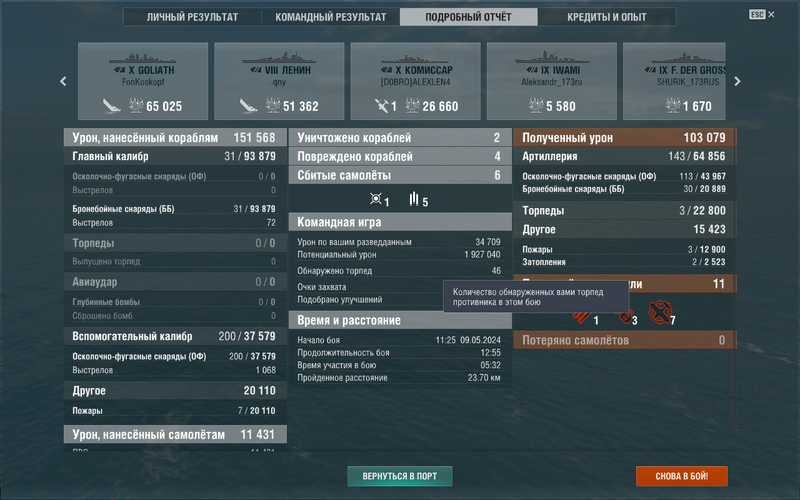
Task: Open the Командный результат tab
Action: pos(330,17)
